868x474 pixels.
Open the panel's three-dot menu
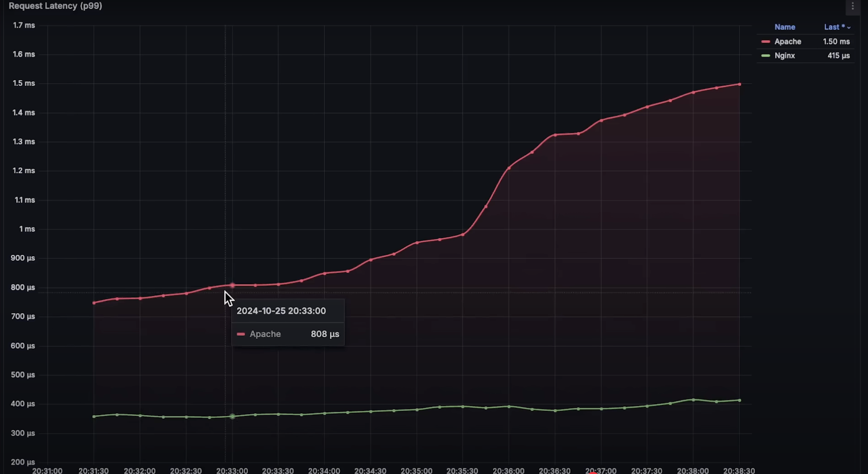pyautogui.click(x=853, y=6)
